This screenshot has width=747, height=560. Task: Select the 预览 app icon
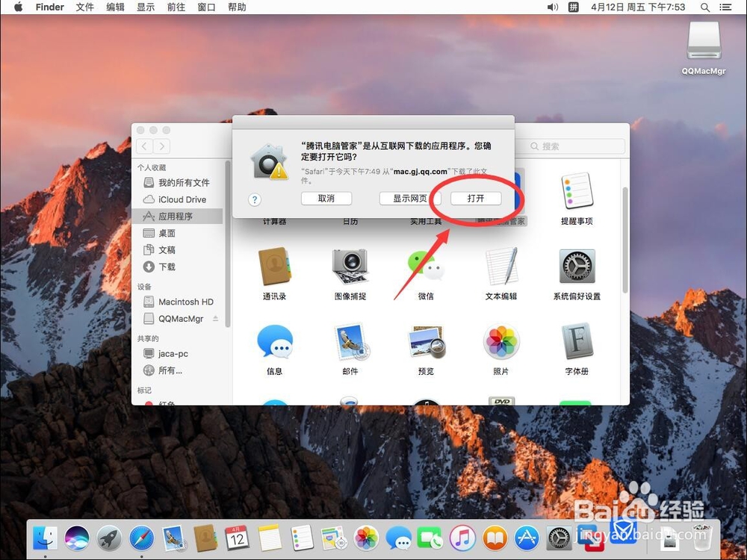tap(426, 341)
